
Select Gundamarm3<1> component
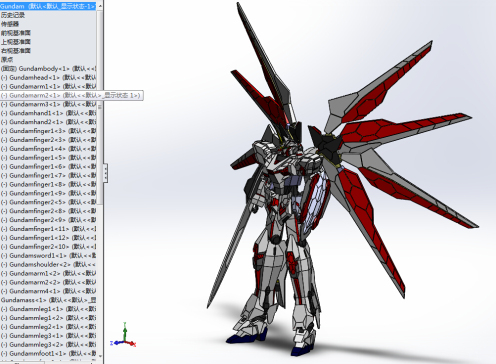(48, 104)
